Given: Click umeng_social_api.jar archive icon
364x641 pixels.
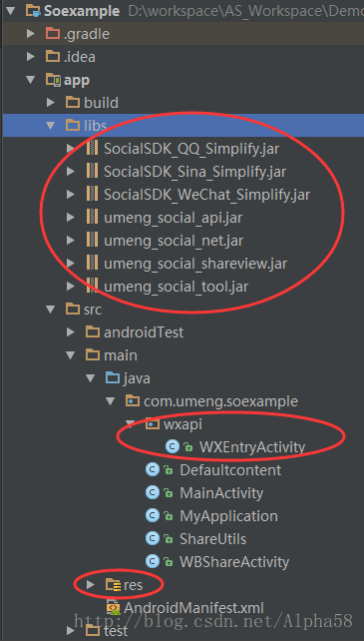Looking at the screenshot, I should coord(93,217).
